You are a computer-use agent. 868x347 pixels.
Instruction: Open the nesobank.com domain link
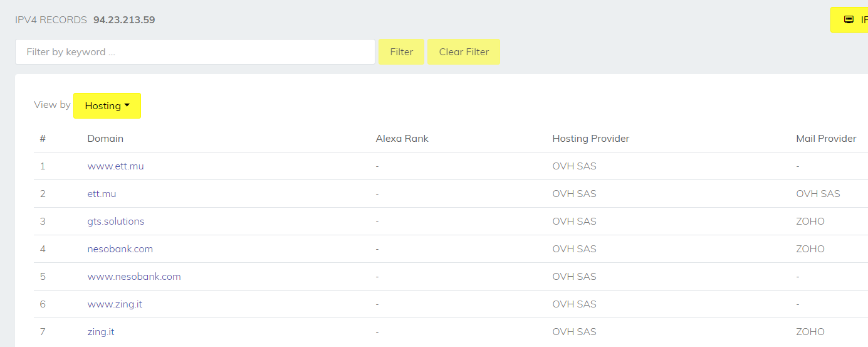(120, 249)
